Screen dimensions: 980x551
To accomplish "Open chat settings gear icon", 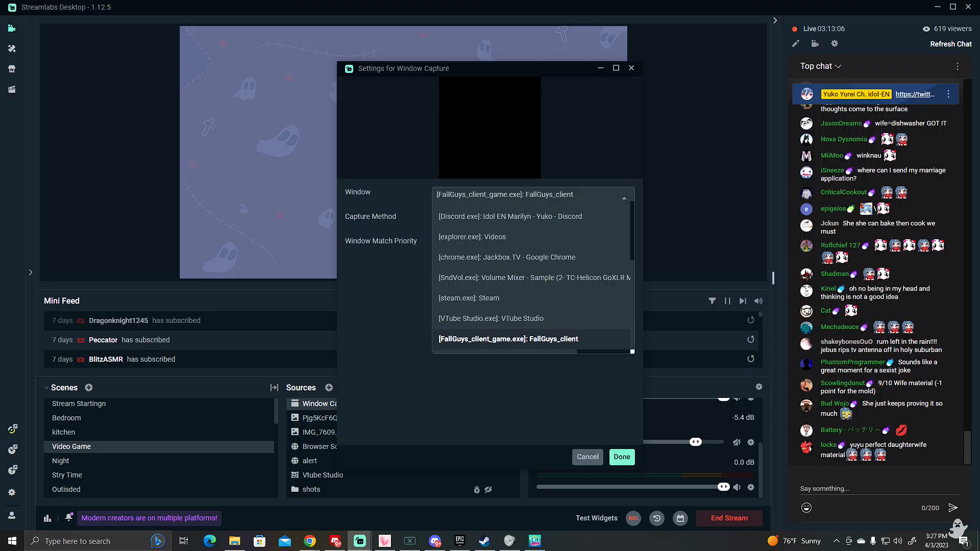I will (x=835, y=44).
